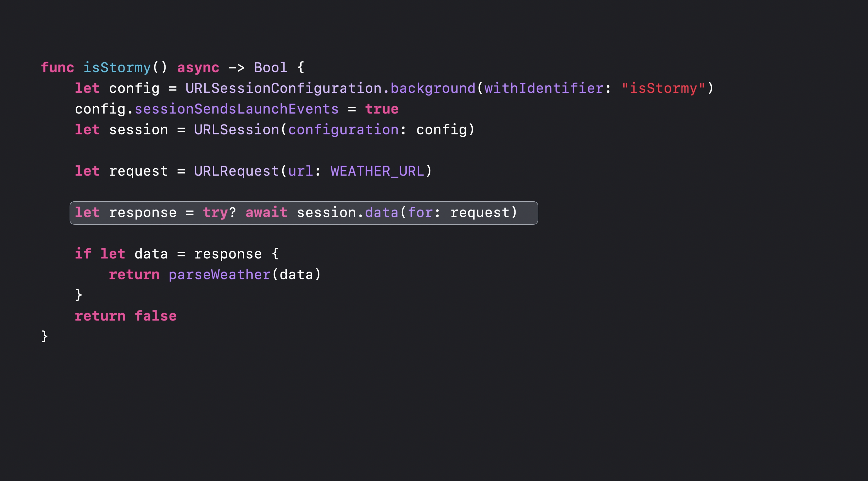The width and height of the screenshot is (868, 481).
Task: Click the 'for' parameter label
Action: [x=420, y=213]
